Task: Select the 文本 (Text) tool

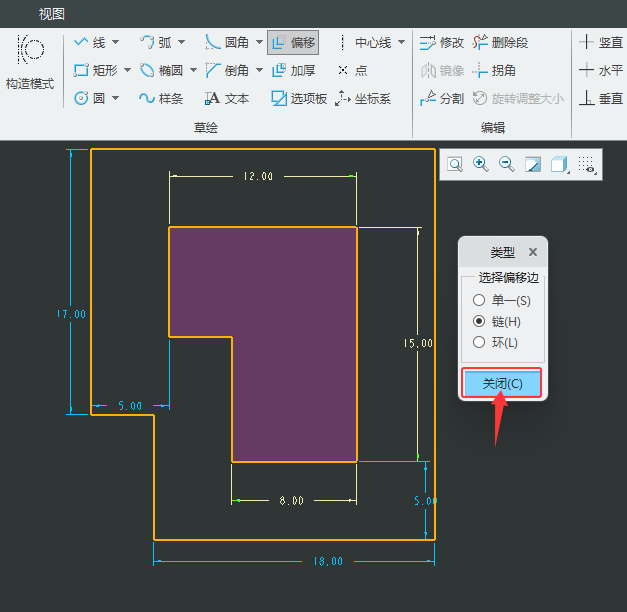Action: [227, 98]
